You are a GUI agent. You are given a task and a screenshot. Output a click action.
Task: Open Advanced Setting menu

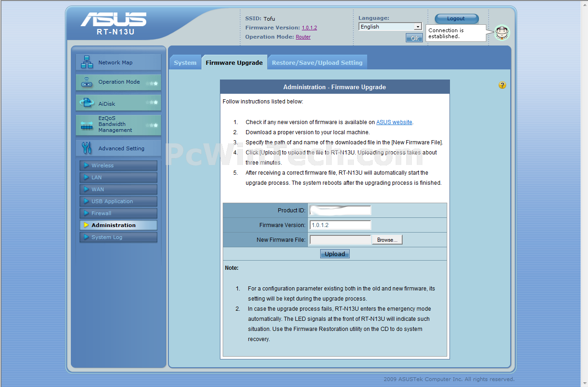coord(118,148)
